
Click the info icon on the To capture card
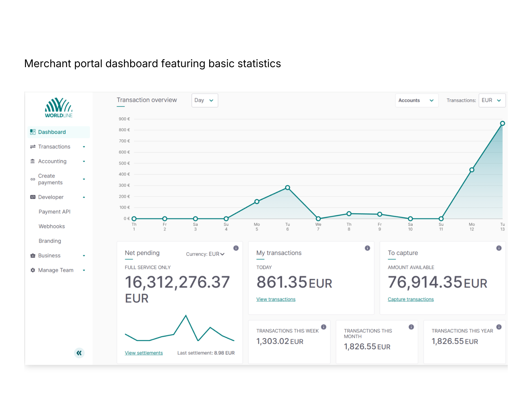pyautogui.click(x=499, y=248)
